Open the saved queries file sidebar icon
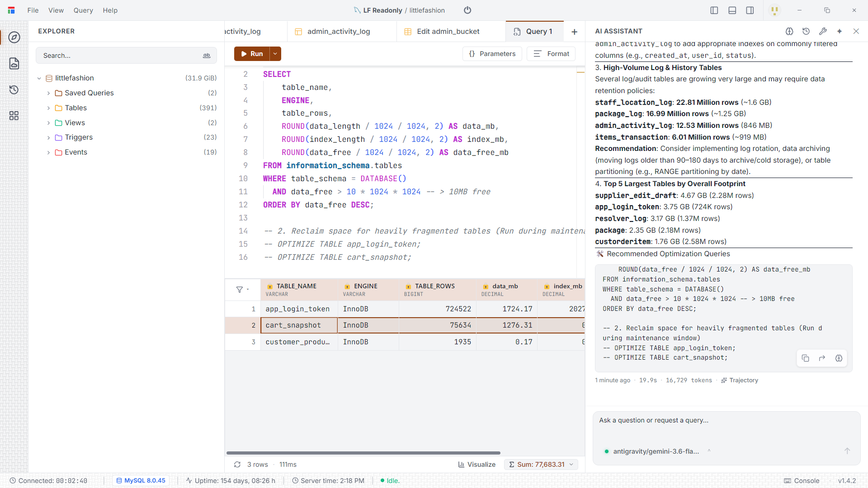 click(x=14, y=63)
